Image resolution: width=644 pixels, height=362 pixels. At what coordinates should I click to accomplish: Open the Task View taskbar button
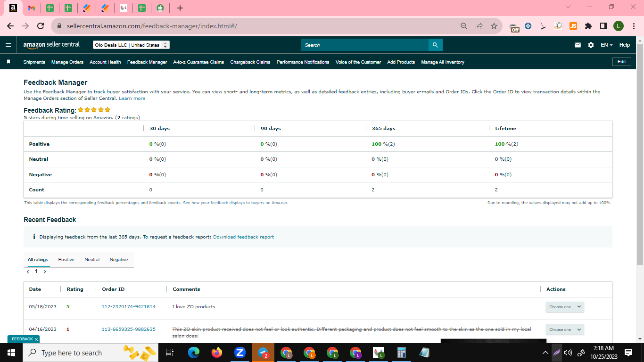pyautogui.click(x=170, y=353)
